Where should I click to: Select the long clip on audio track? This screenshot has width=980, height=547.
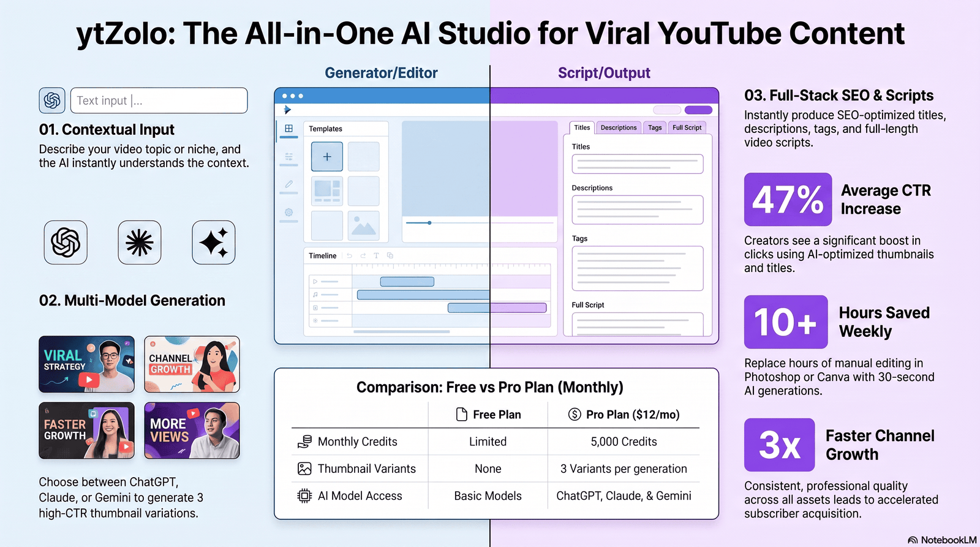click(x=423, y=295)
